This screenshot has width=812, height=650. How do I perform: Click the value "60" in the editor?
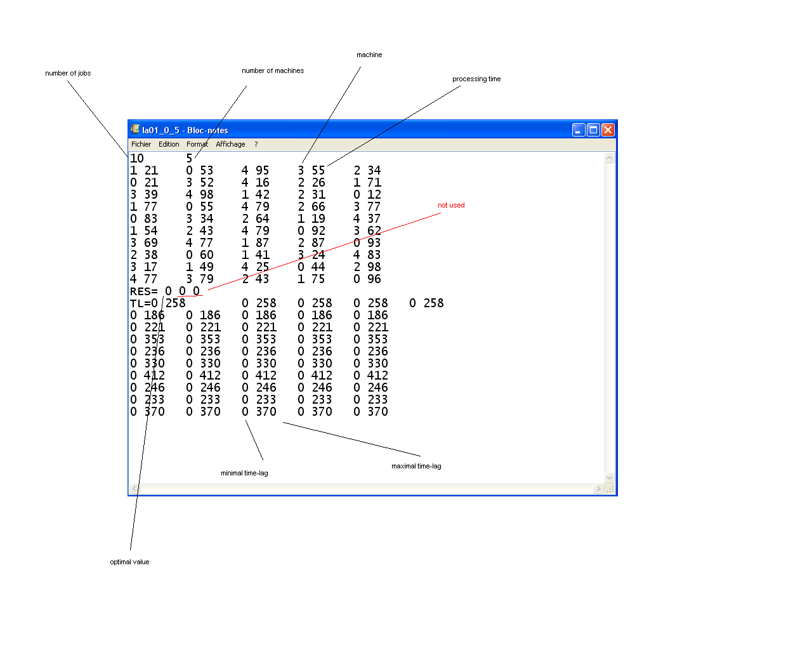point(207,255)
